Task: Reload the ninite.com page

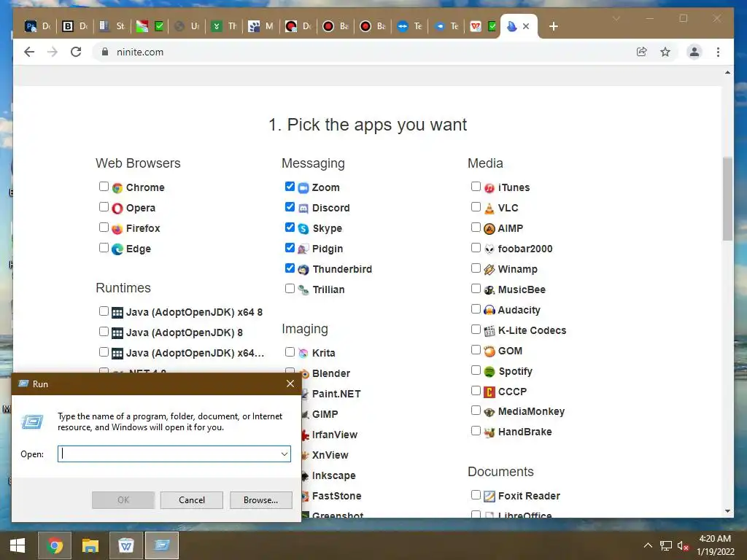Action: coord(76,52)
